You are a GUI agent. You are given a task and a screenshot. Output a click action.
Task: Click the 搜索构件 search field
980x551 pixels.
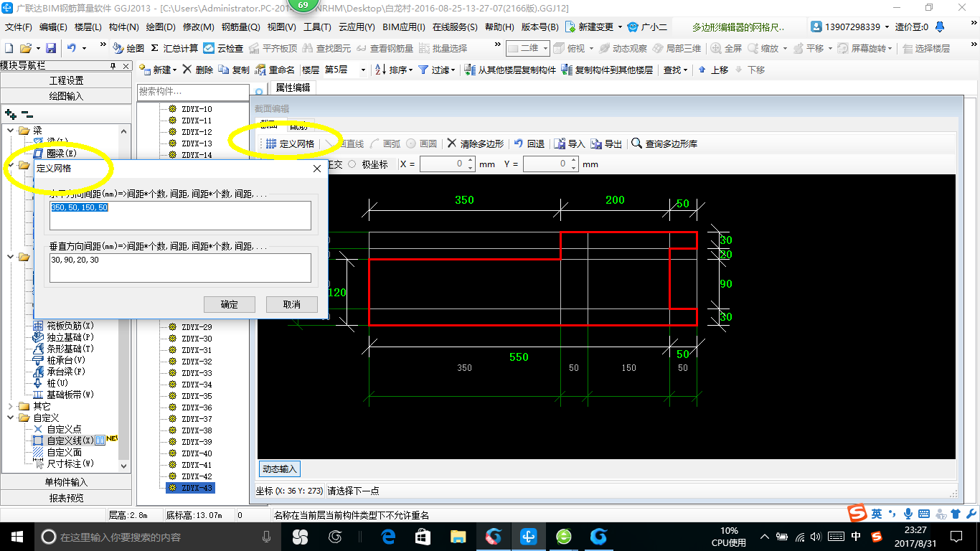[x=193, y=92]
